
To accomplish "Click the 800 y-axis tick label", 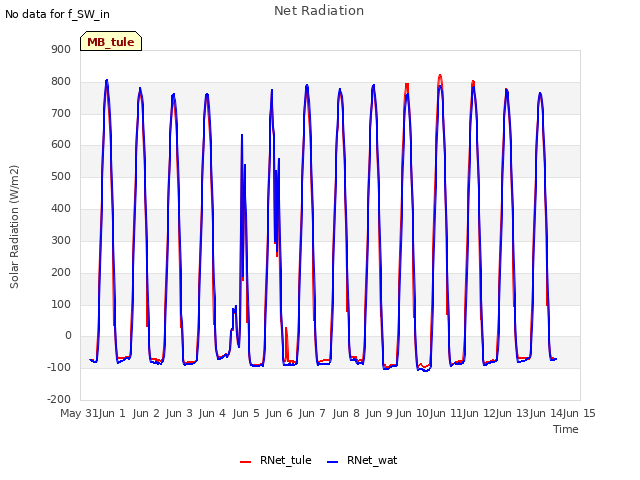I will click(x=61, y=82).
